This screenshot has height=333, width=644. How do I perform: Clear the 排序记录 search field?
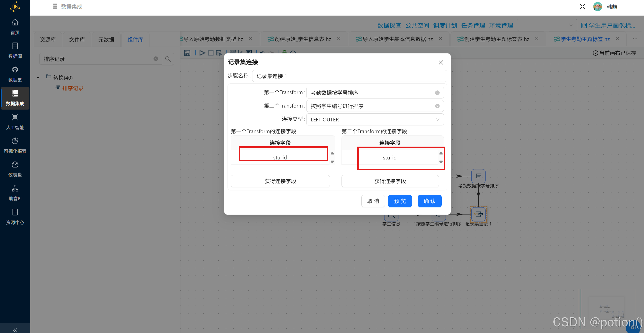(x=156, y=59)
